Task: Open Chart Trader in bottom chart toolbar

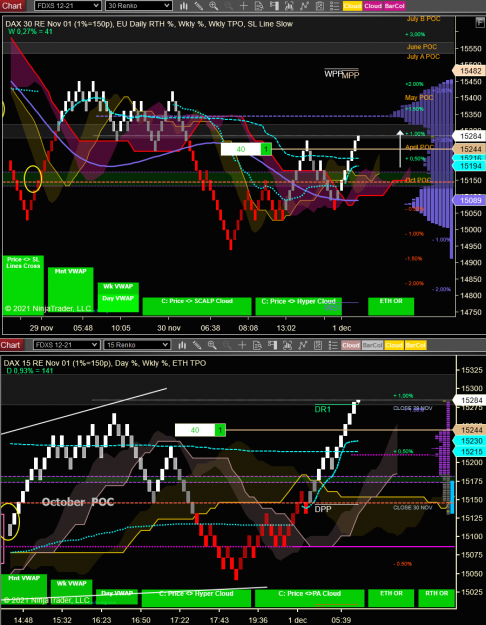Action: point(272,345)
